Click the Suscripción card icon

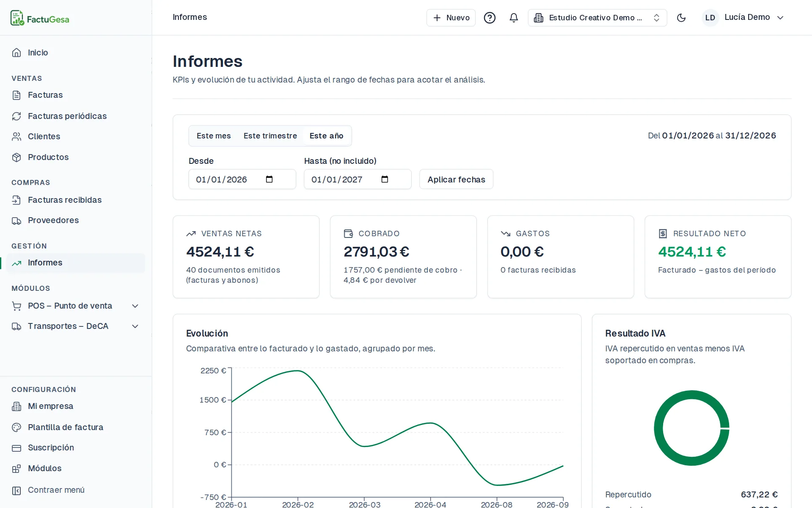[16, 448]
